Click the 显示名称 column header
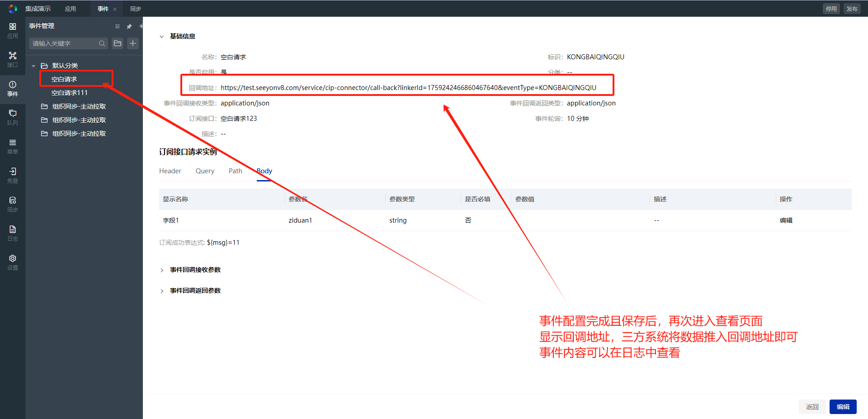The height and width of the screenshot is (419, 868). (175, 199)
